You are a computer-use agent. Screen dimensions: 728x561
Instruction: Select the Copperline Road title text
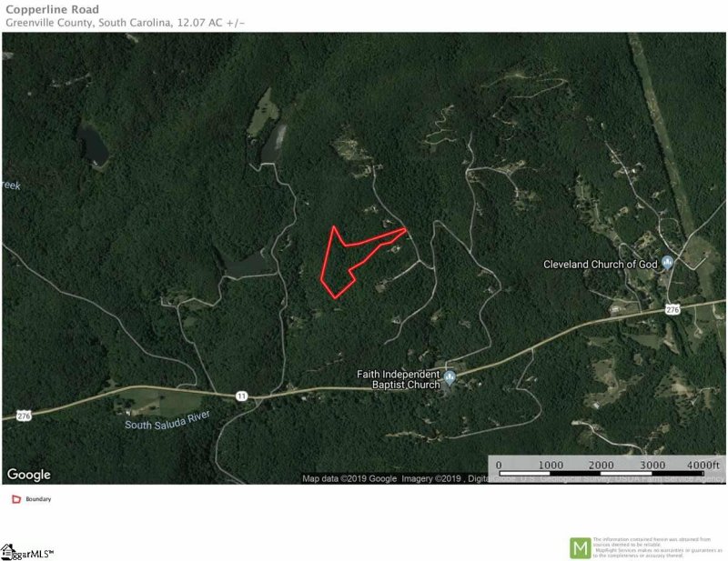pos(53,9)
